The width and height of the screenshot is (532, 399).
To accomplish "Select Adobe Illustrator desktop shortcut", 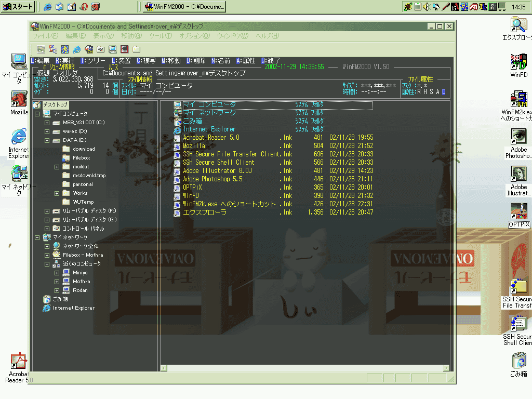I will [519, 181].
